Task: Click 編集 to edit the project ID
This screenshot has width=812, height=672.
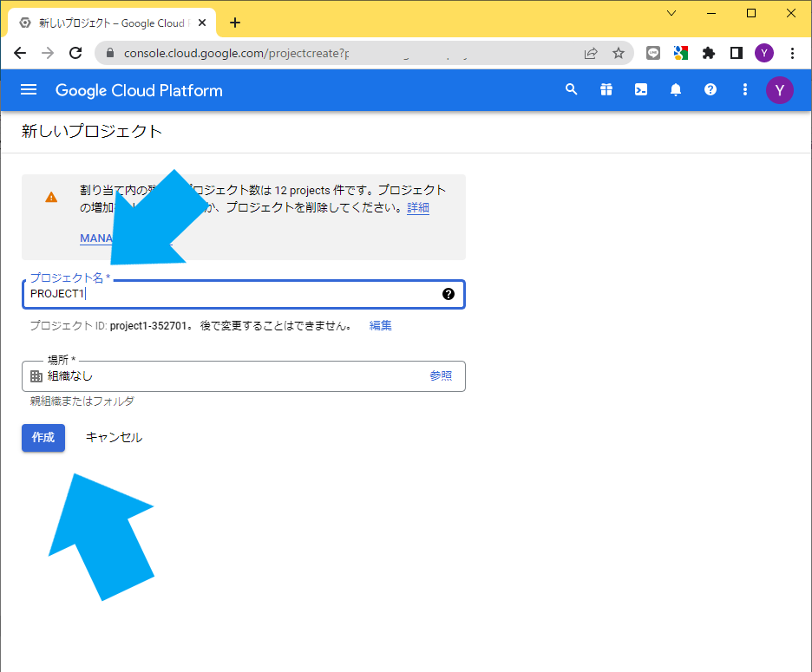Action: 380,326
